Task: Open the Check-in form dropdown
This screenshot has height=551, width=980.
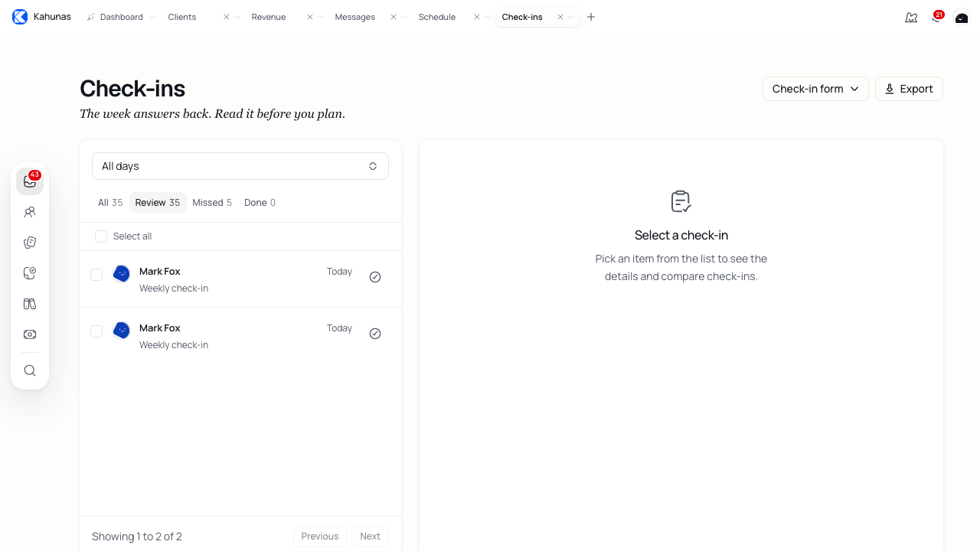Action: pos(815,89)
